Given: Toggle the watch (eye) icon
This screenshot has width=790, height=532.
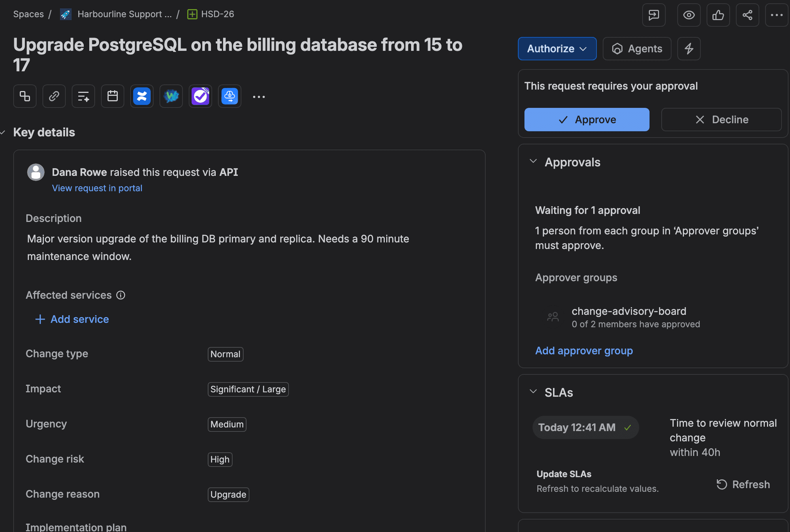Looking at the screenshot, I should 689,15.
